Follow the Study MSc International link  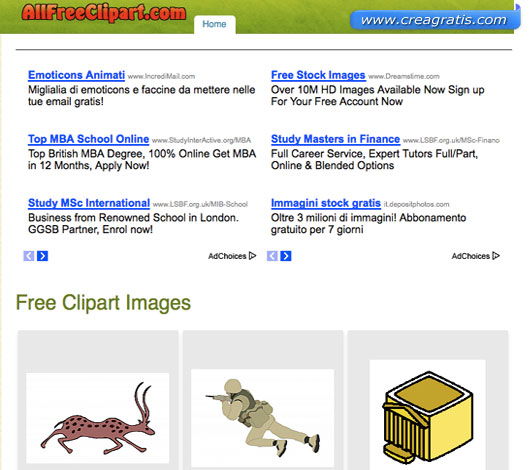pyautogui.click(x=89, y=203)
